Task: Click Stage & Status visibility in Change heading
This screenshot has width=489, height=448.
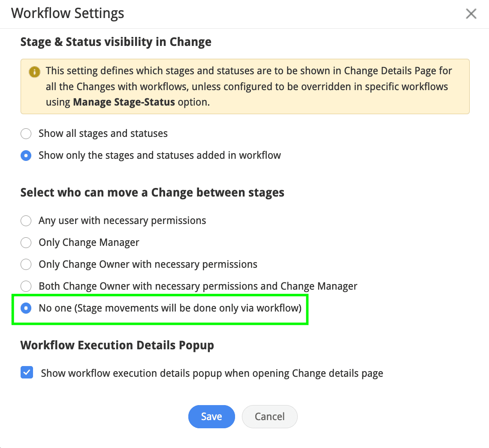Action: [x=116, y=42]
